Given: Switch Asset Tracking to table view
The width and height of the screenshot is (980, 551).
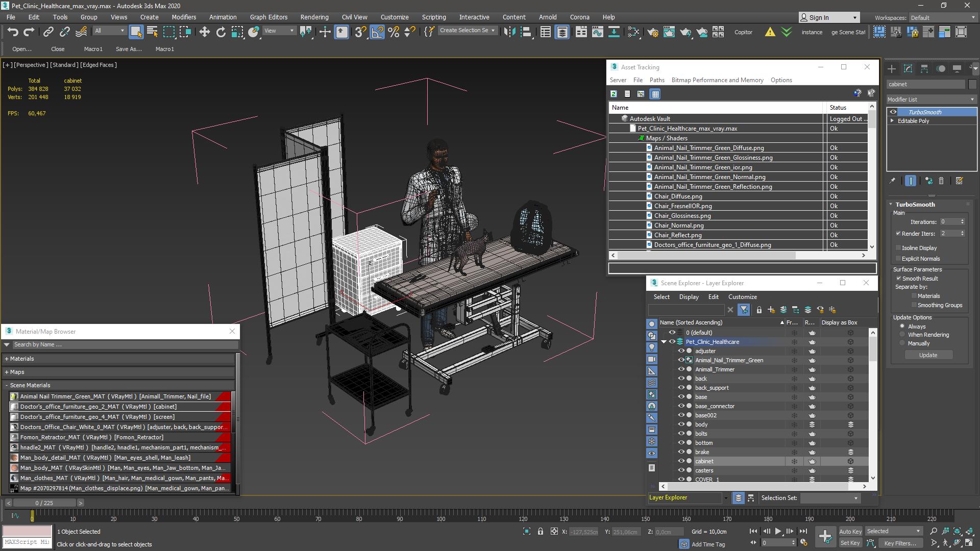Looking at the screenshot, I should [655, 94].
